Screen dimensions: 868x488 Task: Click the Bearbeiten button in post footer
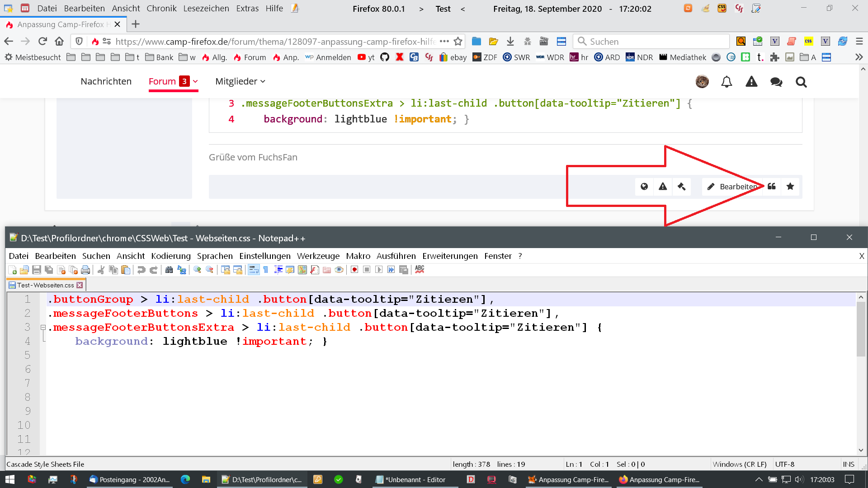point(731,187)
